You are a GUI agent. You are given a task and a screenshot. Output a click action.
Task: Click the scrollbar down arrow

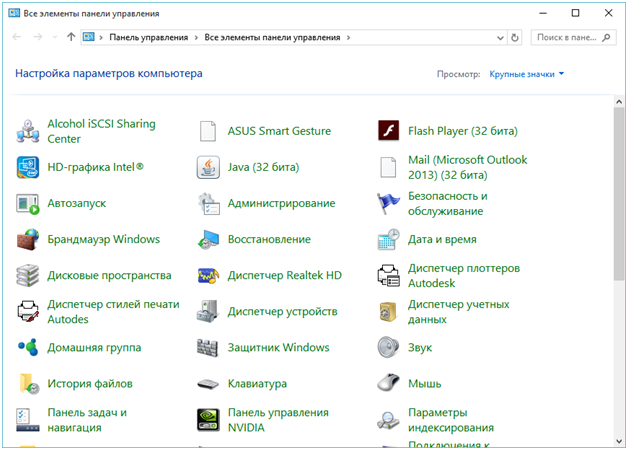(619, 441)
